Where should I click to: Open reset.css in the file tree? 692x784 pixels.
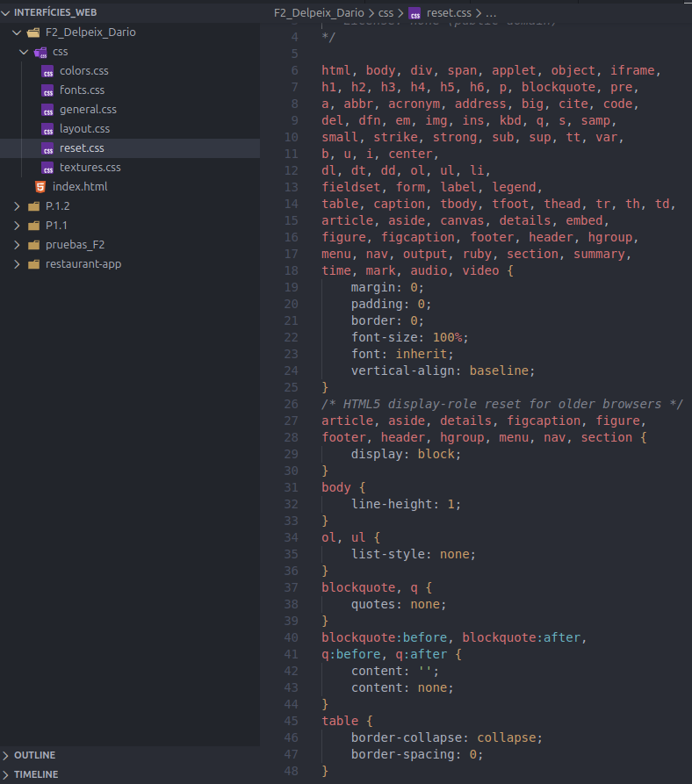tap(82, 148)
